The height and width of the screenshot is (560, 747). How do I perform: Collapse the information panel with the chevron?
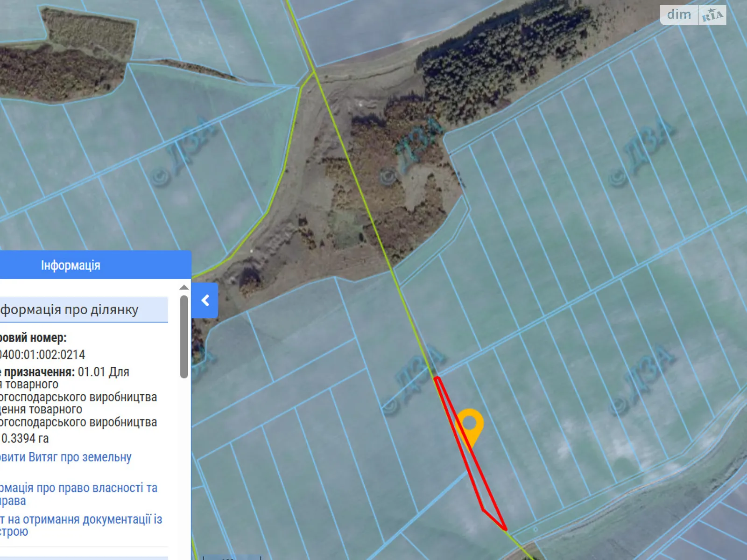click(x=204, y=301)
